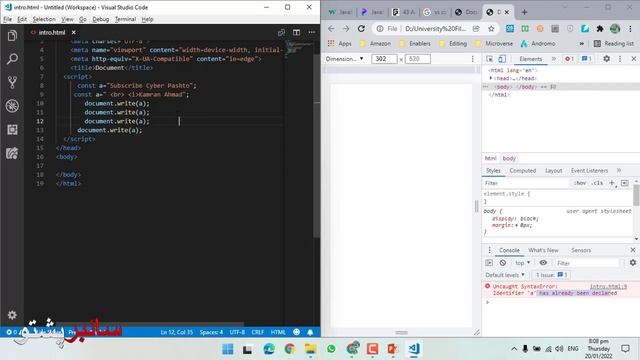Activate inspect element picker in DevTools
This screenshot has height=360, width=640.
coord(489,59)
